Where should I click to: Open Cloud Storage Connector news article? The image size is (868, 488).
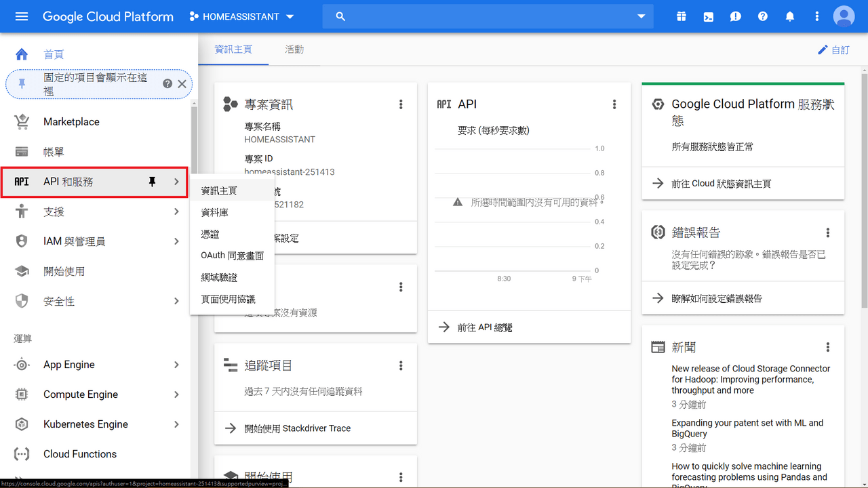click(751, 380)
